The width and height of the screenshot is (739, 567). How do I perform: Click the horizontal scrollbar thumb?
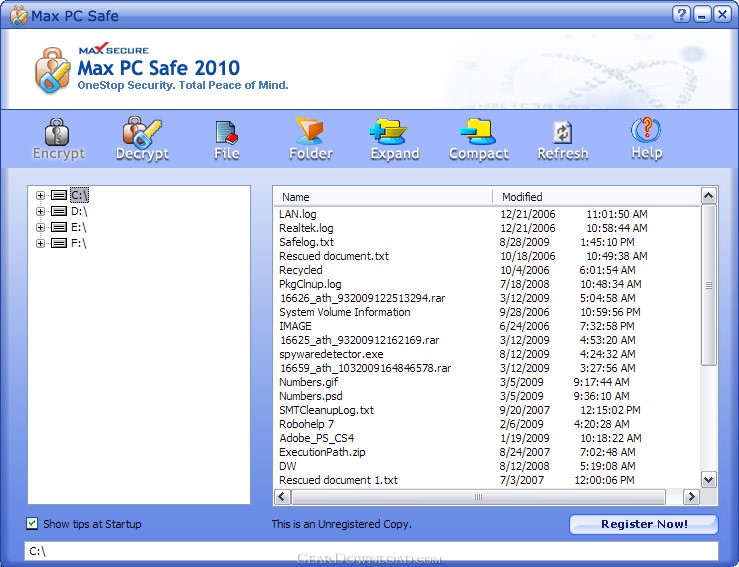[x=478, y=497]
